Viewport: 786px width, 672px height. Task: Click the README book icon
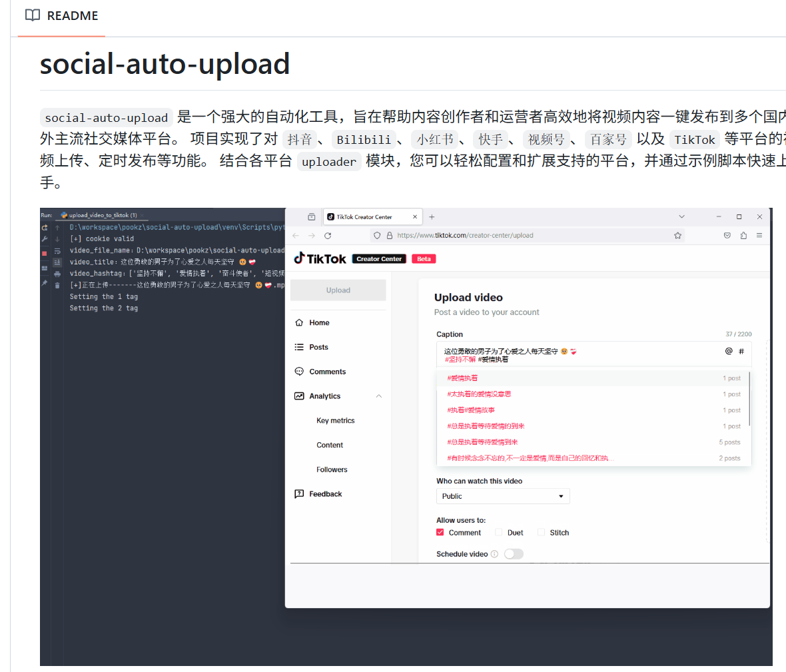33,15
